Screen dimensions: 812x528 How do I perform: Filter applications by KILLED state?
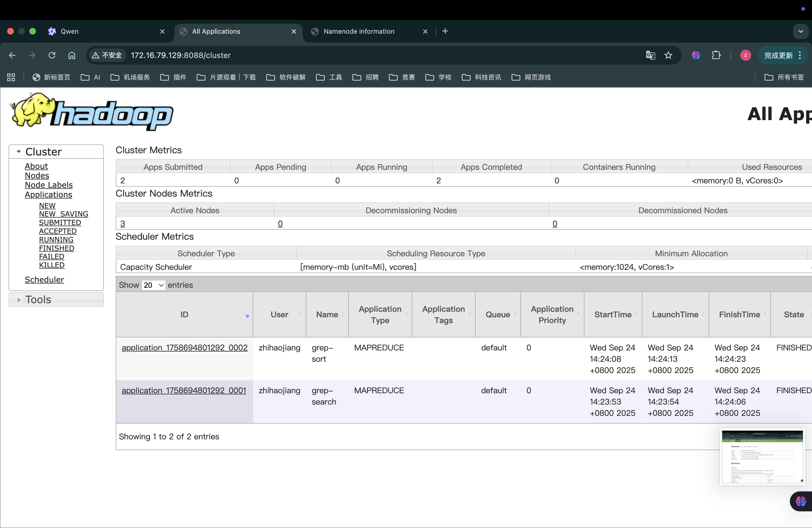[52, 265]
